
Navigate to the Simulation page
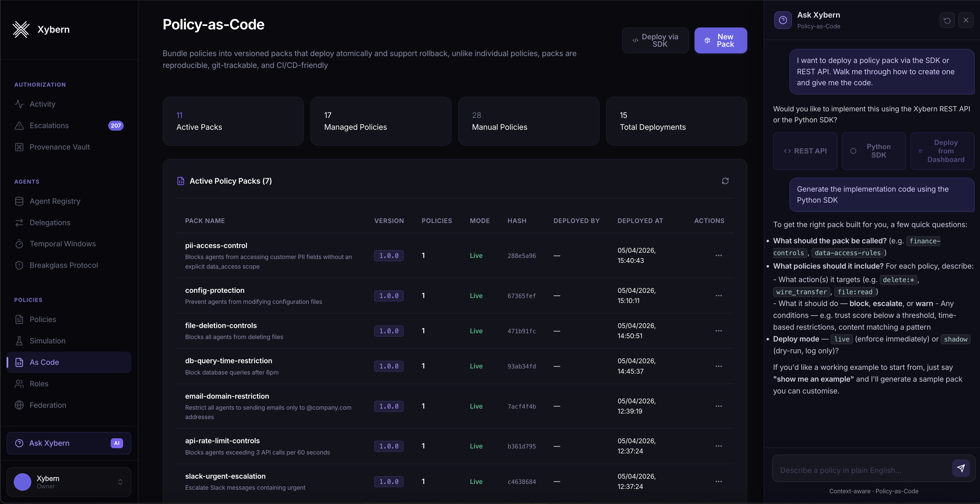[48, 341]
